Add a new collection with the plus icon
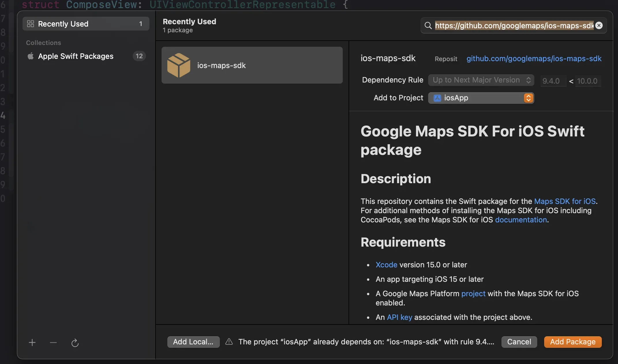This screenshot has width=618, height=364. 32,343
